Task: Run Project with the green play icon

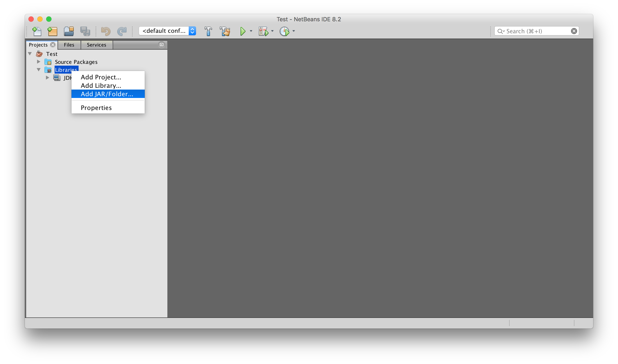Action: (243, 31)
